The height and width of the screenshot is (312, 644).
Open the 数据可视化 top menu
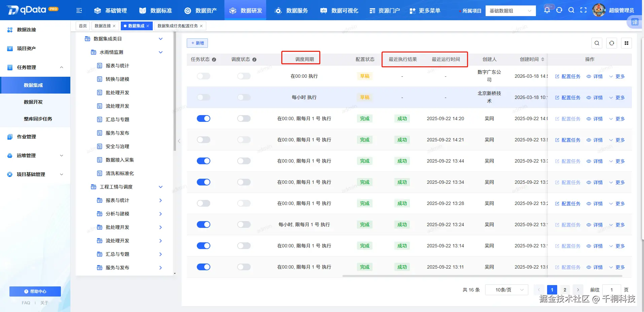(339, 11)
